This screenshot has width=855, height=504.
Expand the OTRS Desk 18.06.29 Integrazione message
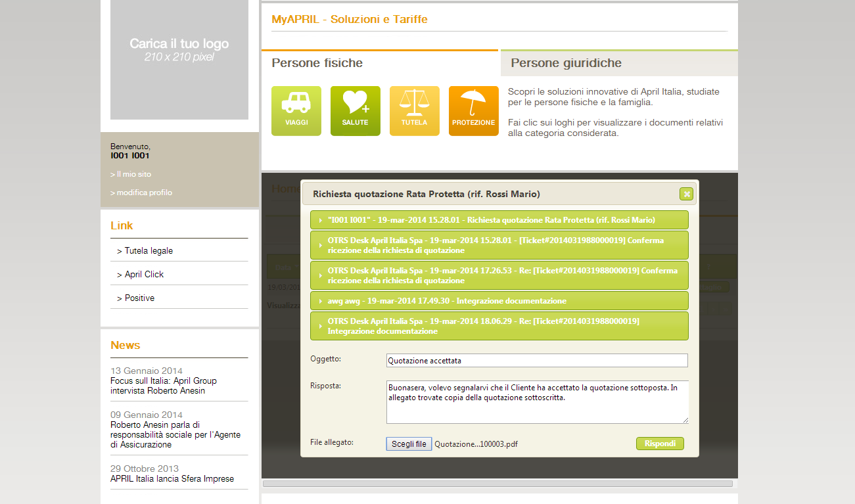coord(499,326)
